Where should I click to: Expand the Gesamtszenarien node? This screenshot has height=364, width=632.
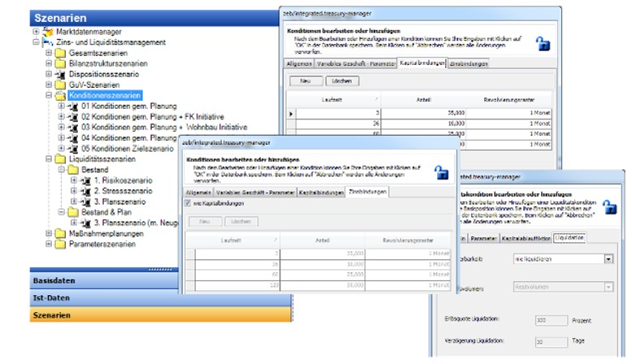click(49, 53)
